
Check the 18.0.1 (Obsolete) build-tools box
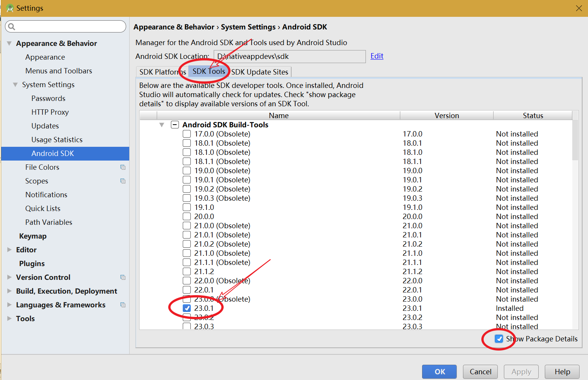(187, 143)
